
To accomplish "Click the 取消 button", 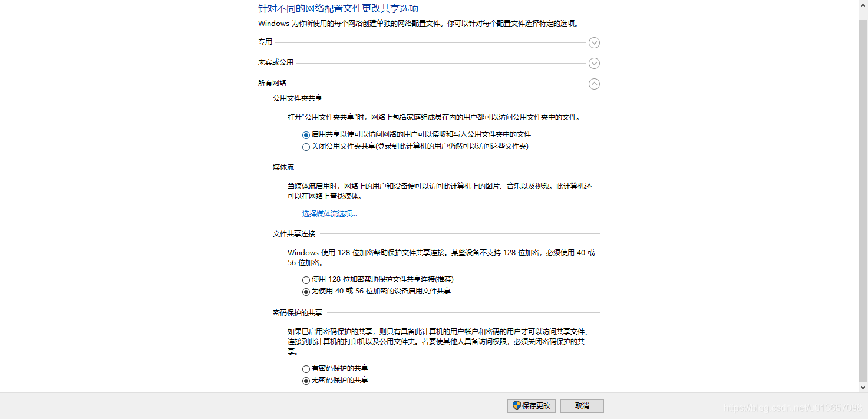I will point(582,405).
